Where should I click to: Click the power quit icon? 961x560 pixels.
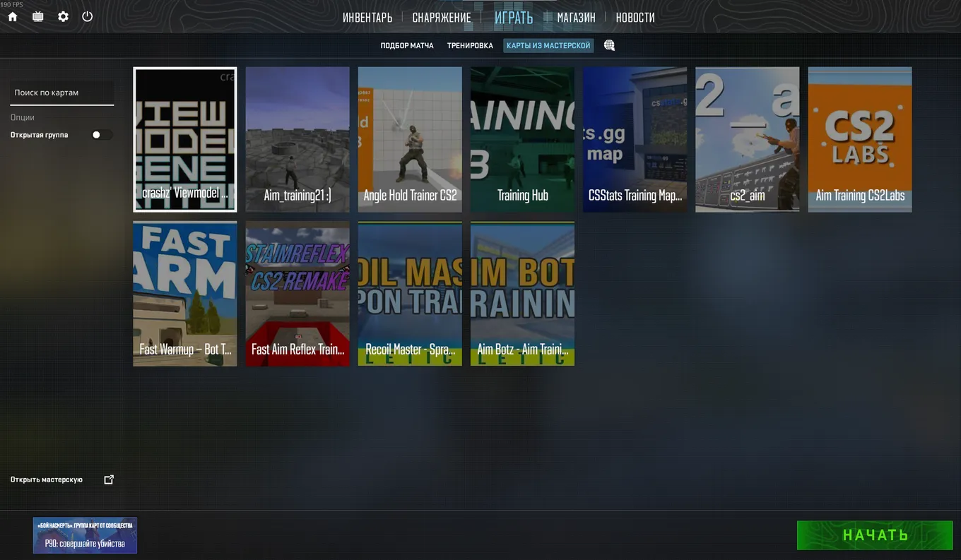(x=88, y=16)
